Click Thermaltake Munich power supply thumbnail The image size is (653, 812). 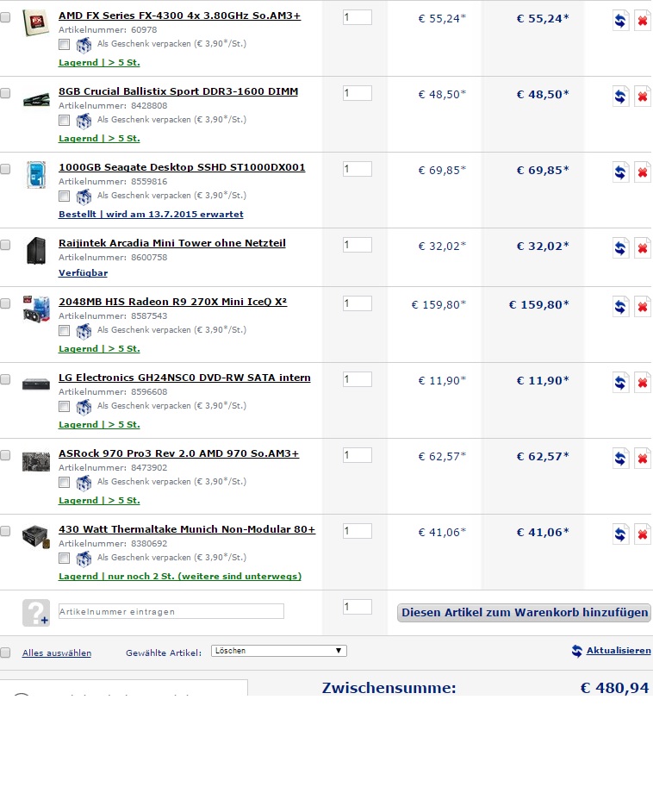[35, 536]
